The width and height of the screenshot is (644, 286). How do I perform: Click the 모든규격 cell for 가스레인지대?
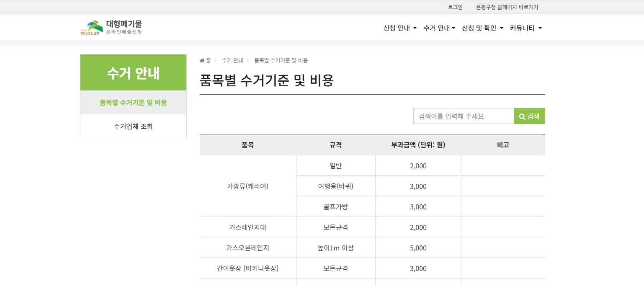336,227
